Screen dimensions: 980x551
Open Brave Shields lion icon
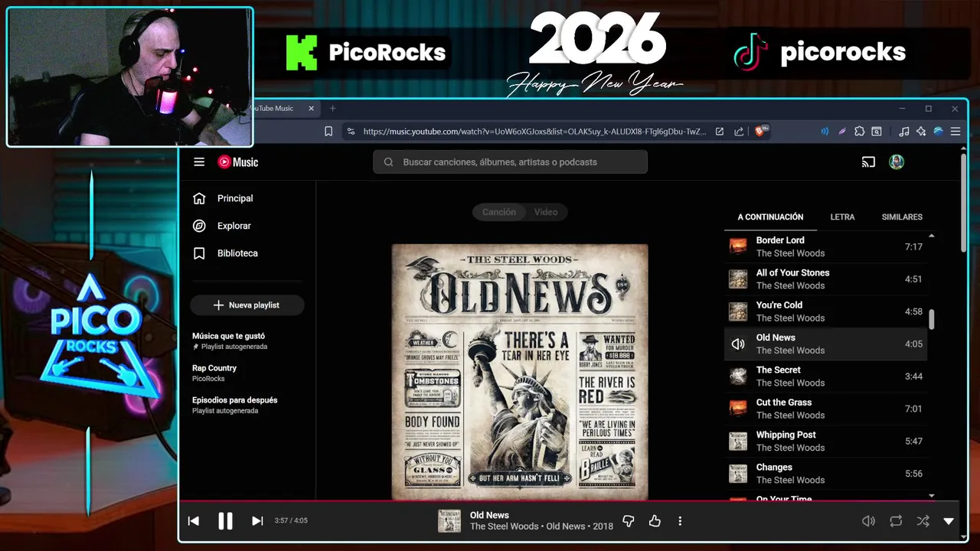[x=762, y=132]
